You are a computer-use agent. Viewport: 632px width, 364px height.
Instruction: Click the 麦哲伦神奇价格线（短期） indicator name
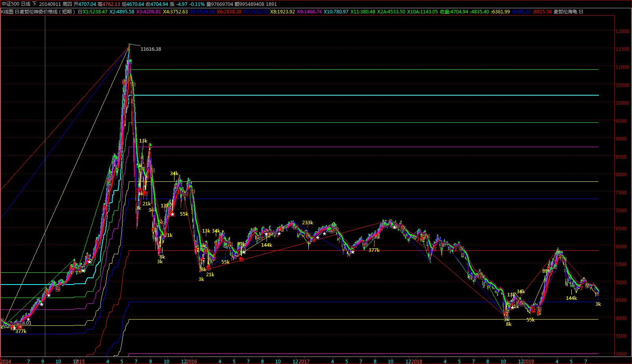[47, 12]
